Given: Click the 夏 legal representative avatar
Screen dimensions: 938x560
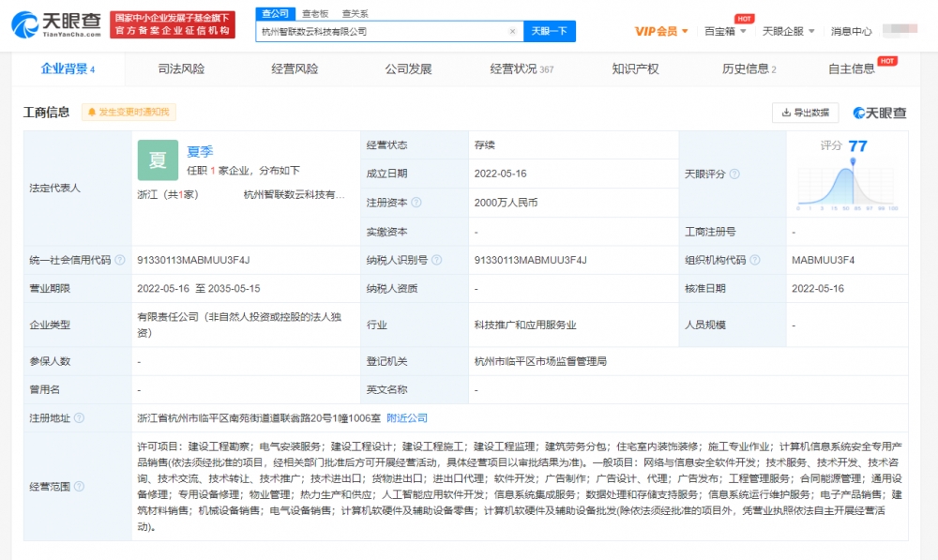Looking at the screenshot, I should [x=158, y=160].
